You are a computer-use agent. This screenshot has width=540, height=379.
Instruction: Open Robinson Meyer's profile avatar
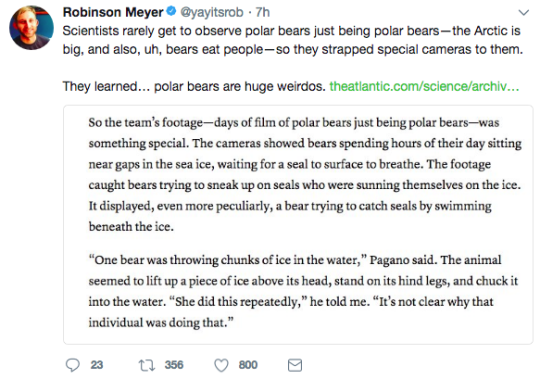pyautogui.click(x=31, y=28)
